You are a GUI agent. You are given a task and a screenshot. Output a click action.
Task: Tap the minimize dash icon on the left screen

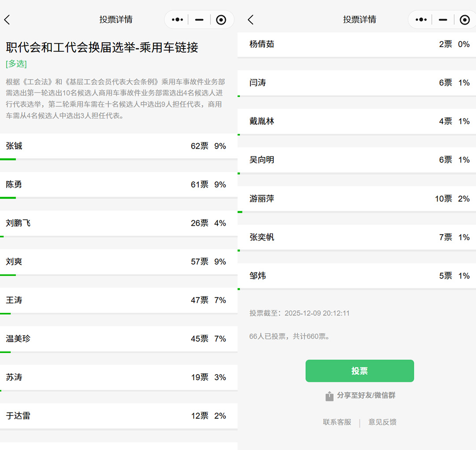tap(199, 19)
